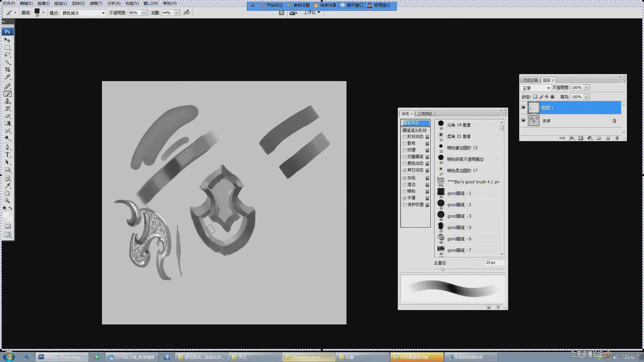
Task: Select the Lasso tool
Action: [7, 55]
